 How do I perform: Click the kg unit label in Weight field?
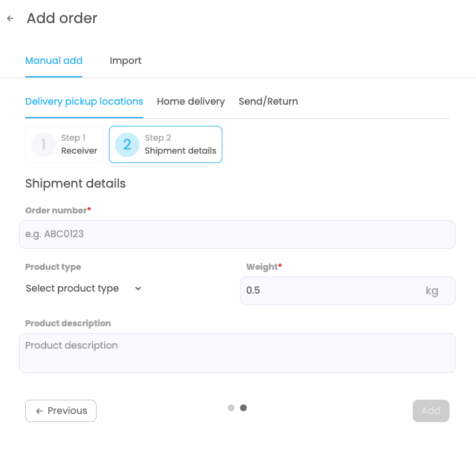click(432, 291)
